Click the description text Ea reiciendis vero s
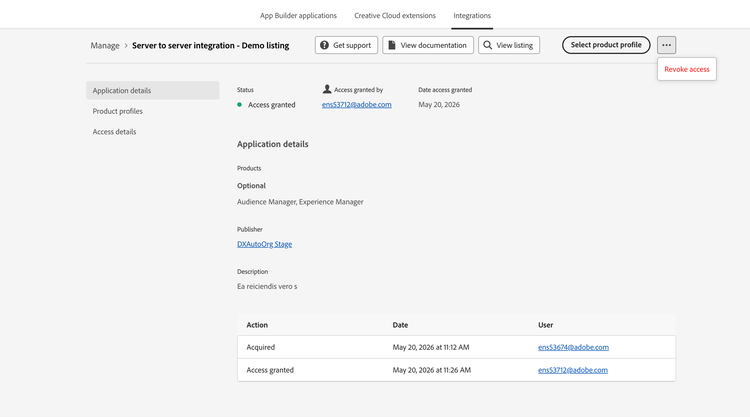 [x=267, y=286]
